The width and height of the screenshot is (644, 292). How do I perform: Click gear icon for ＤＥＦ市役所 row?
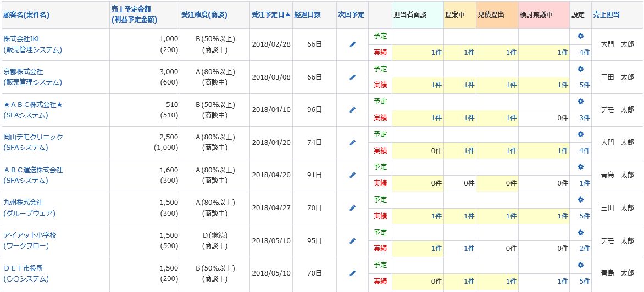(580, 265)
